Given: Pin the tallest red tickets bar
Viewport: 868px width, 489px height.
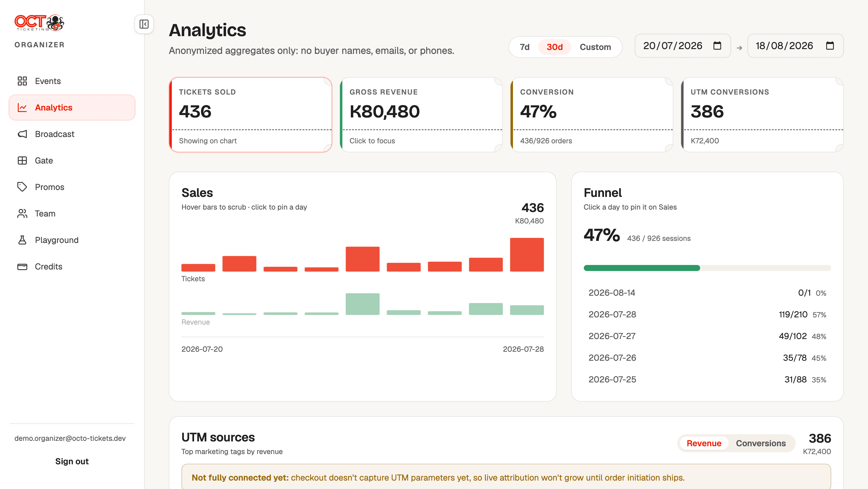Looking at the screenshot, I should tap(527, 254).
